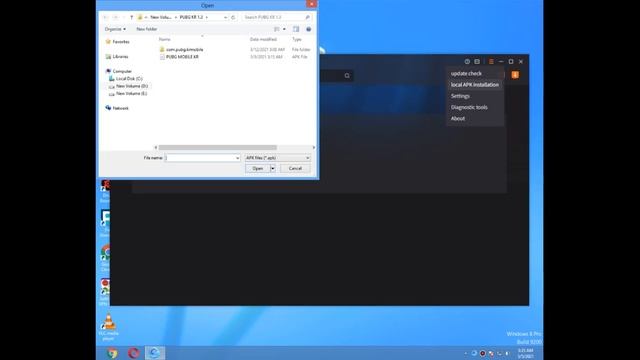Click PUBG KR 1.2 breadcrumb segment
Image resolution: width=640 pixels, height=360 pixels.
(191, 17)
